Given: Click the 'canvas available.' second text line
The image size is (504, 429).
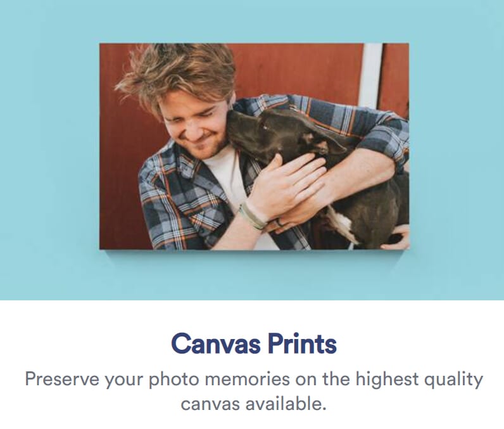Looking at the screenshot, I should tap(254, 404).
